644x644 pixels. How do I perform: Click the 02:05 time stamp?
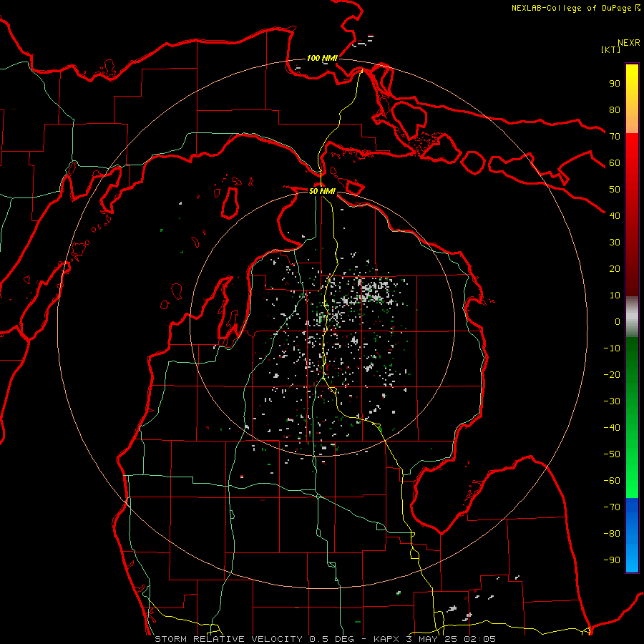click(x=479, y=639)
